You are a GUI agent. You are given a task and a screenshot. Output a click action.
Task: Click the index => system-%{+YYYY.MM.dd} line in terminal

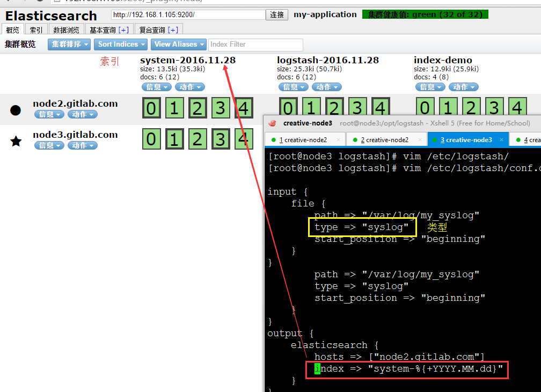(x=408, y=368)
